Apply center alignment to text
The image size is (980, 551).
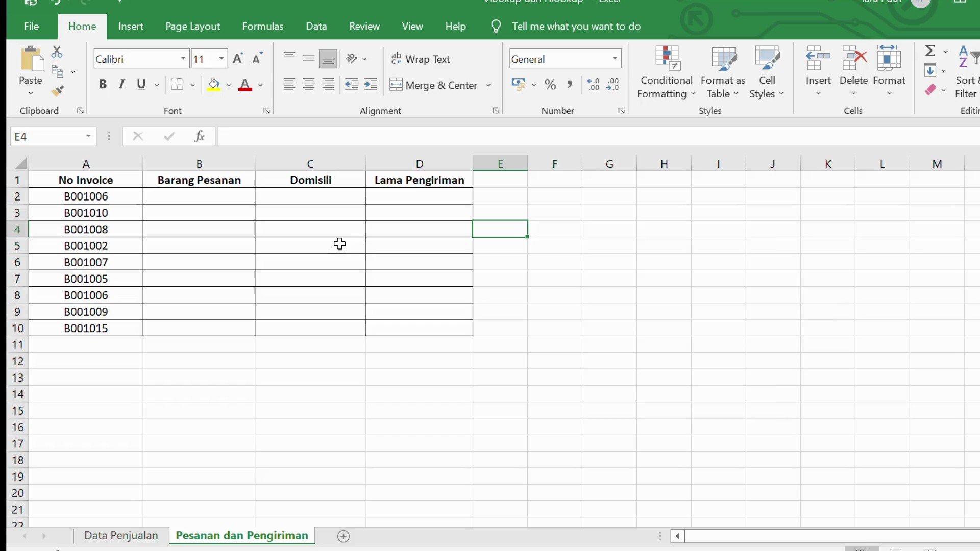(309, 84)
